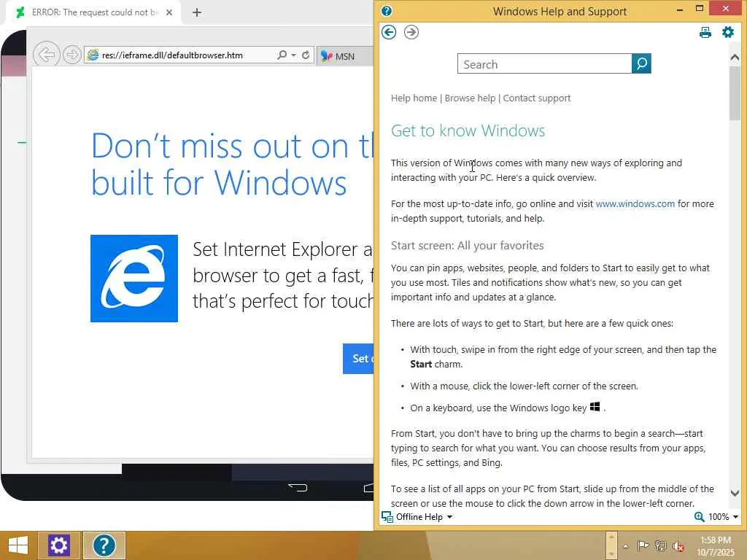
Task: Open Help and Support options gear
Action: pos(728,32)
